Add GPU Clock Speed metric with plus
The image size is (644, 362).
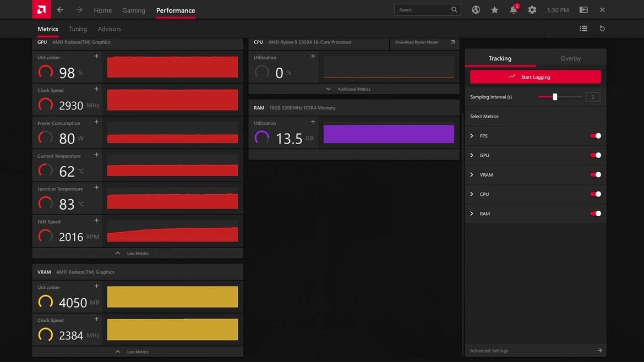tap(96, 89)
